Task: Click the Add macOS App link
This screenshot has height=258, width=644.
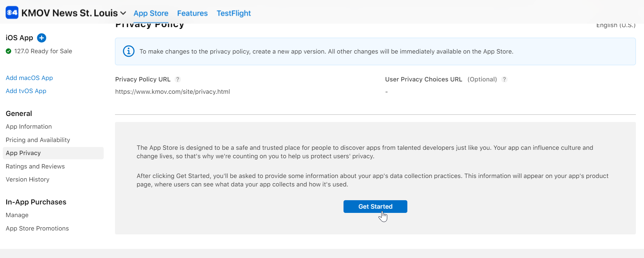Action: (29, 78)
